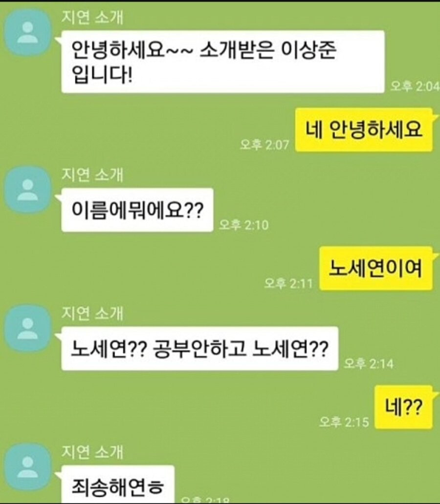Click sender name 지연 소개 above 죄송해연ㅎ

92,452
